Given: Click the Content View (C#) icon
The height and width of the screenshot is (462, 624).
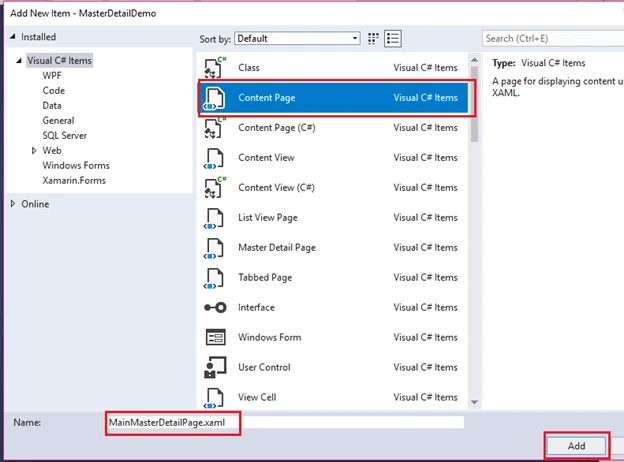Looking at the screenshot, I should 215,188.
